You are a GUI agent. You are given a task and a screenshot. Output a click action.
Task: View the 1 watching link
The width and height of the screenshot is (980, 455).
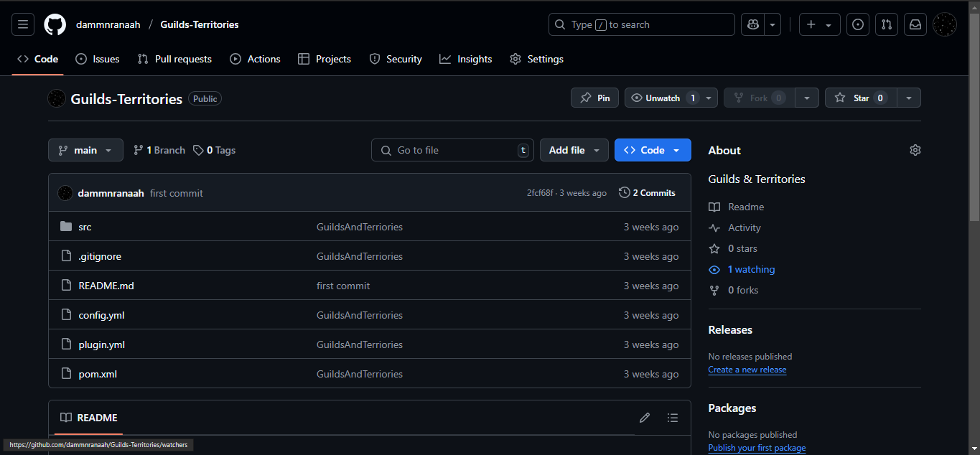(x=742, y=269)
